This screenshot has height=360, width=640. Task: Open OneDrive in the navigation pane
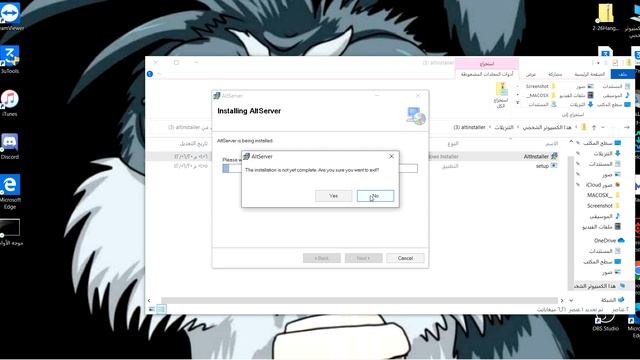(x=609, y=240)
